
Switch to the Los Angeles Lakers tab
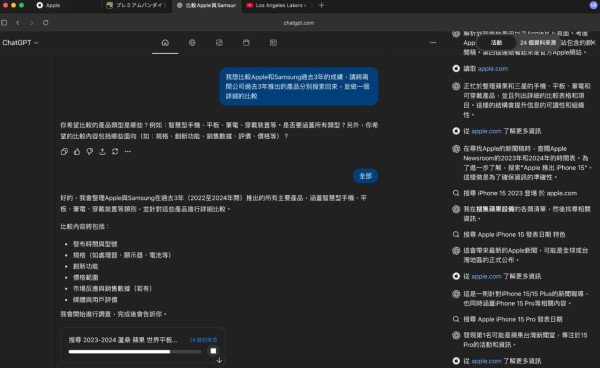click(277, 5)
